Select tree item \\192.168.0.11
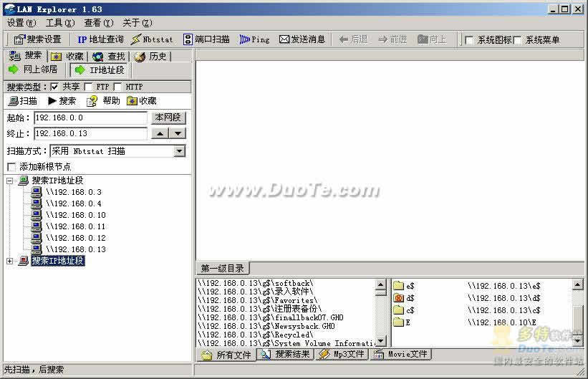 tap(76, 226)
